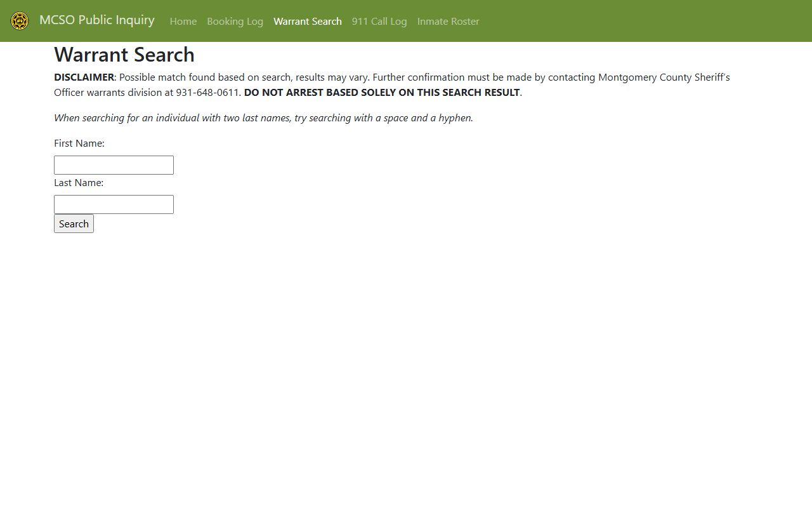Screen dimensions: 812x508
Task: Select the Warrant Search nav item
Action: [308, 22]
